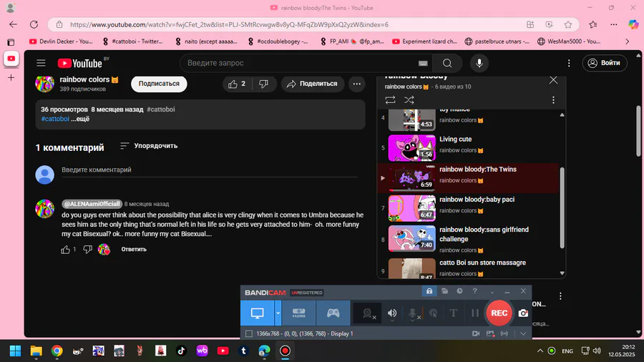The image size is (644, 362).
Task: Open Chrome from the taskbar
Action: [x=57, y=351]
